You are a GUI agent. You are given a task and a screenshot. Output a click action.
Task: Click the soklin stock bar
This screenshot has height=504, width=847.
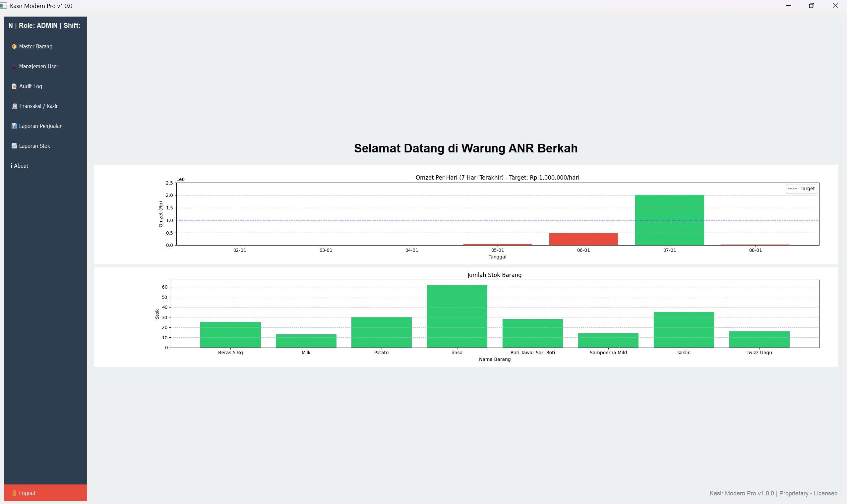684,330
